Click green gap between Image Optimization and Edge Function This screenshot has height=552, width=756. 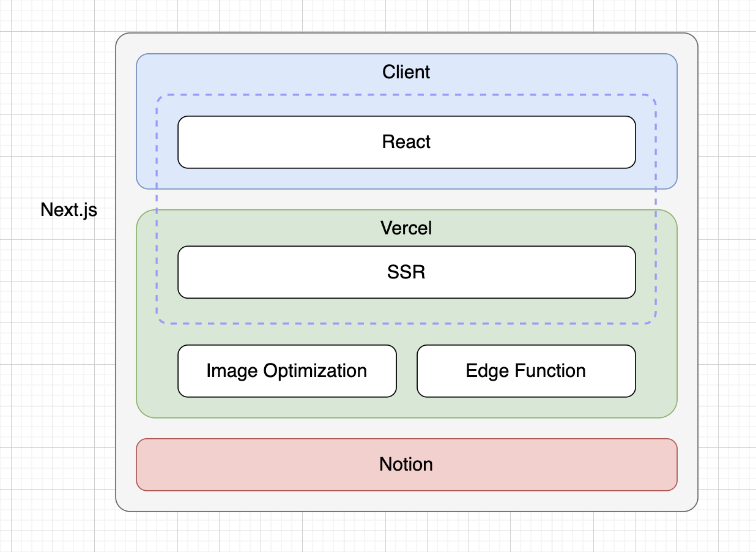coord(407,371)
